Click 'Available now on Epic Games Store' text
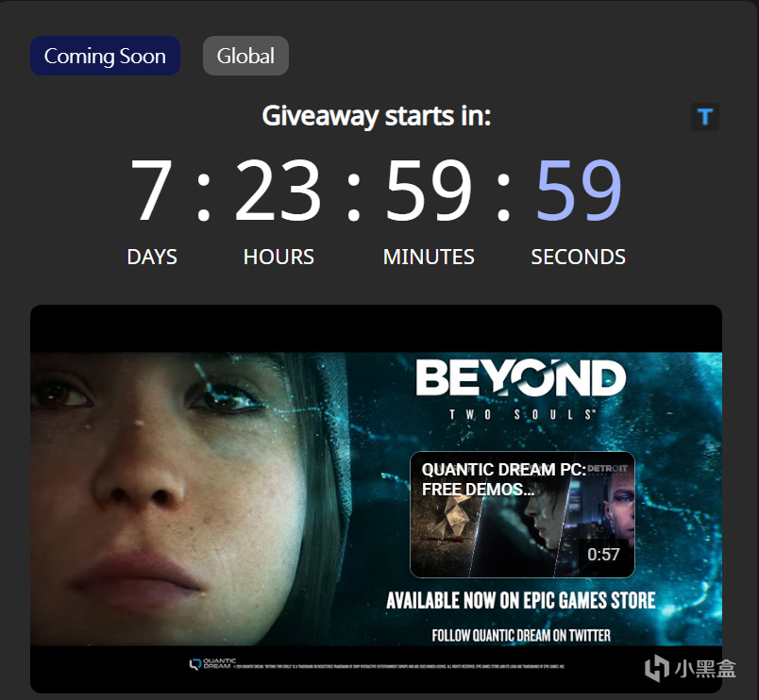 pos(521,600)
